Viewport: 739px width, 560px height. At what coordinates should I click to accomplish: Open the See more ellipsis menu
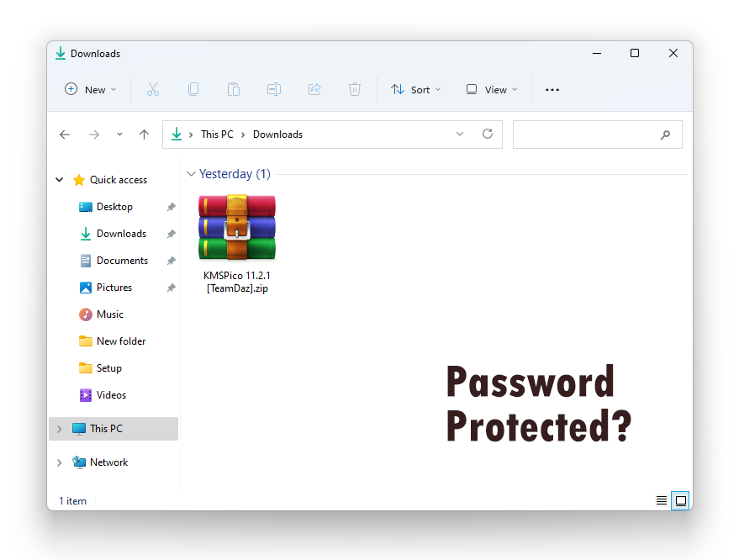(552, 90)
